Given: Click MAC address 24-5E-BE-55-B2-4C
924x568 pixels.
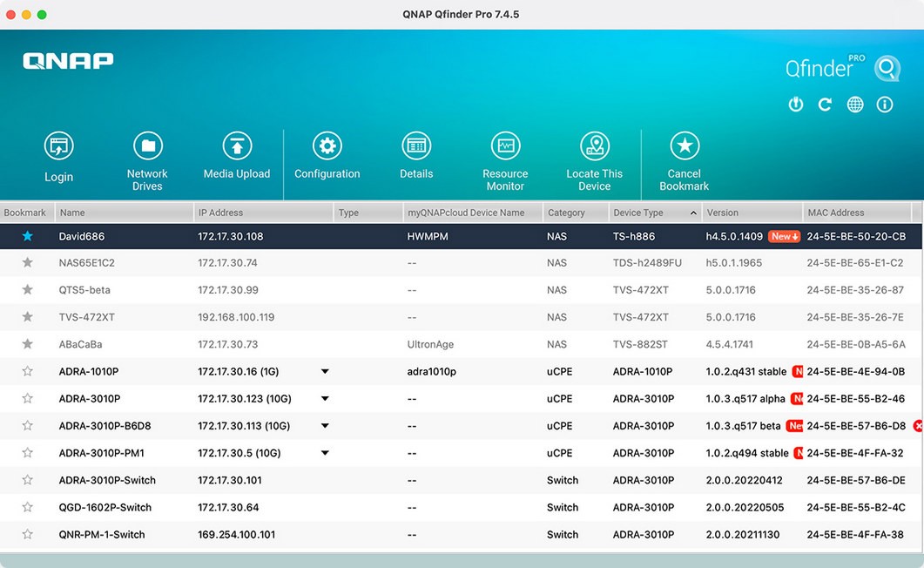Looking at the screenshot, I should pos(856,507).
